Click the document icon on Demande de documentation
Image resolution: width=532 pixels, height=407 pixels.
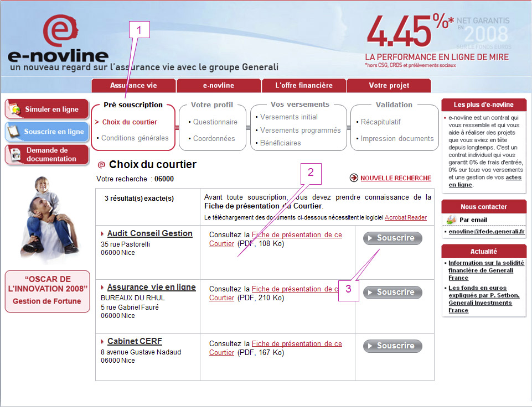15,155
